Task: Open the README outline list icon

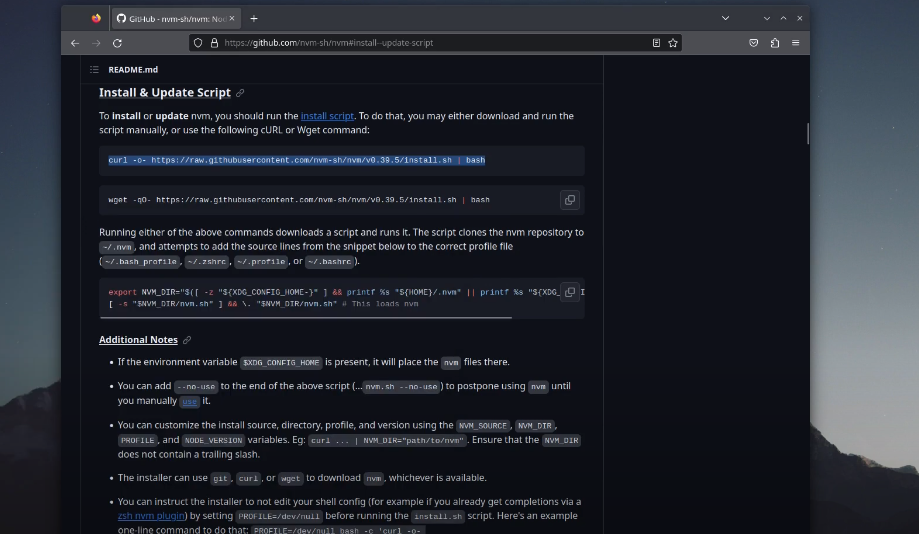Action: [x=94, y=70]
